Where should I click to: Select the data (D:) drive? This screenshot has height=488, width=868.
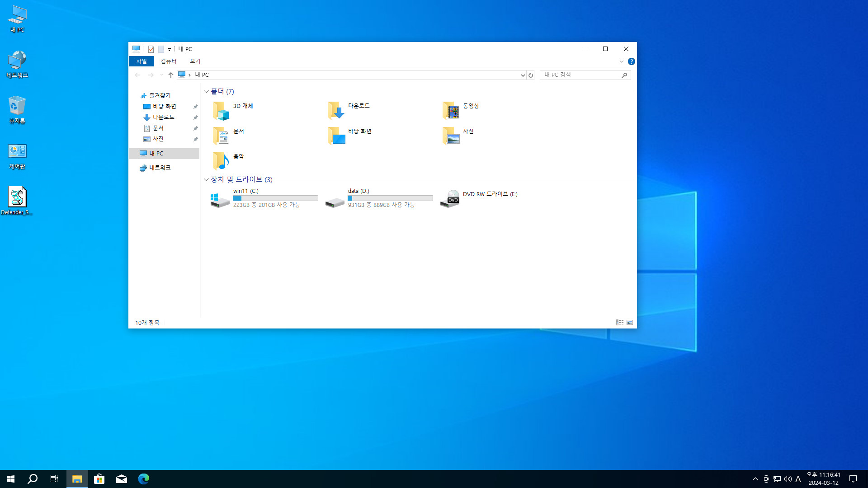point(379,198)
